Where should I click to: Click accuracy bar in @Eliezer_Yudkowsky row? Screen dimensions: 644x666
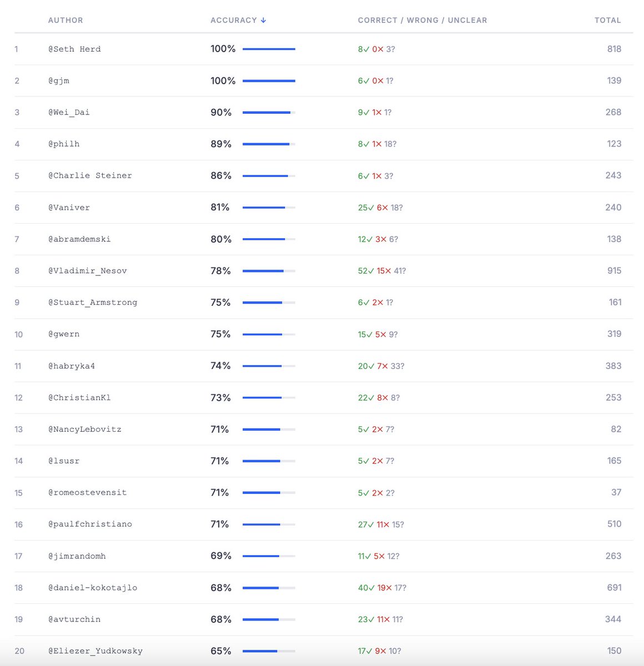[269, 651]
